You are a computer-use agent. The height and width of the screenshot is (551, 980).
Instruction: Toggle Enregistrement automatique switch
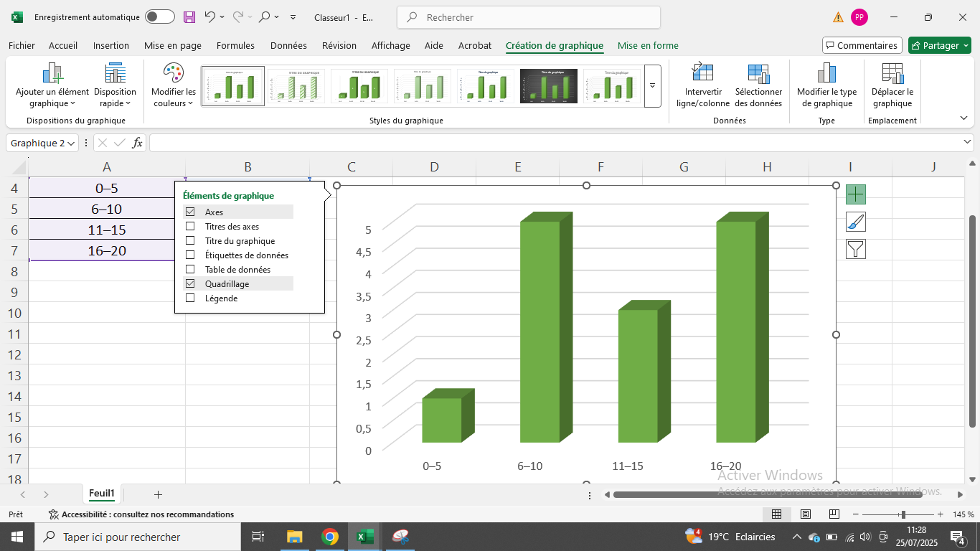pyautogui.click(x=159, y=17)
